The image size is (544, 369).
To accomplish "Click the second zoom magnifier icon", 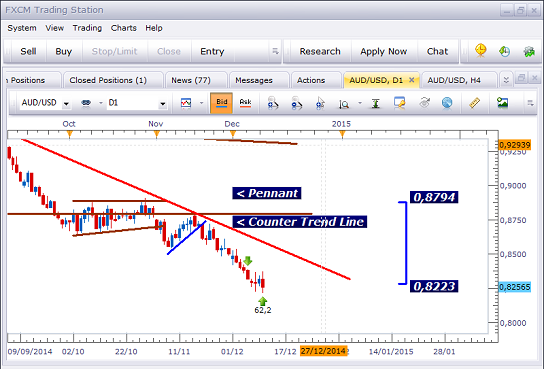I will (296, 103).
